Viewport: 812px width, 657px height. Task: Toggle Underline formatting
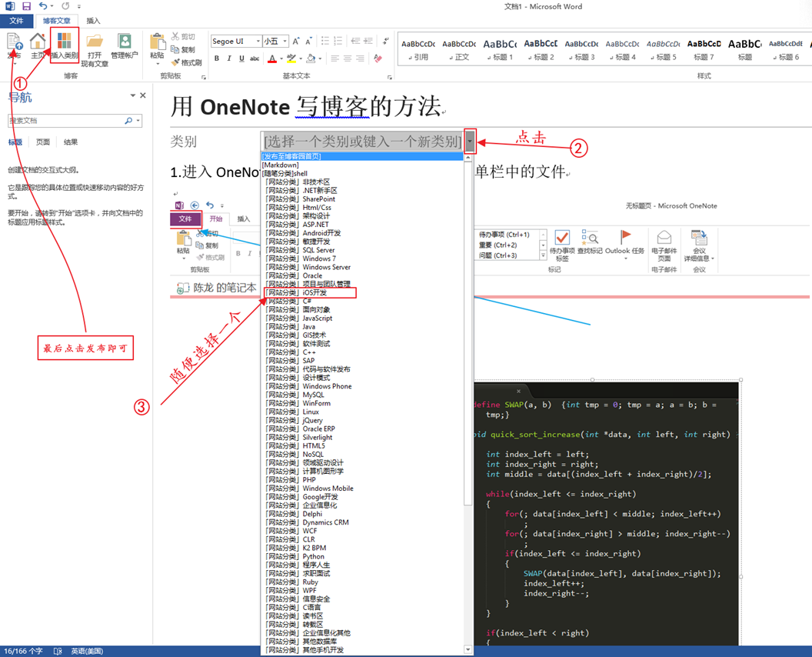tap(241, 58)
